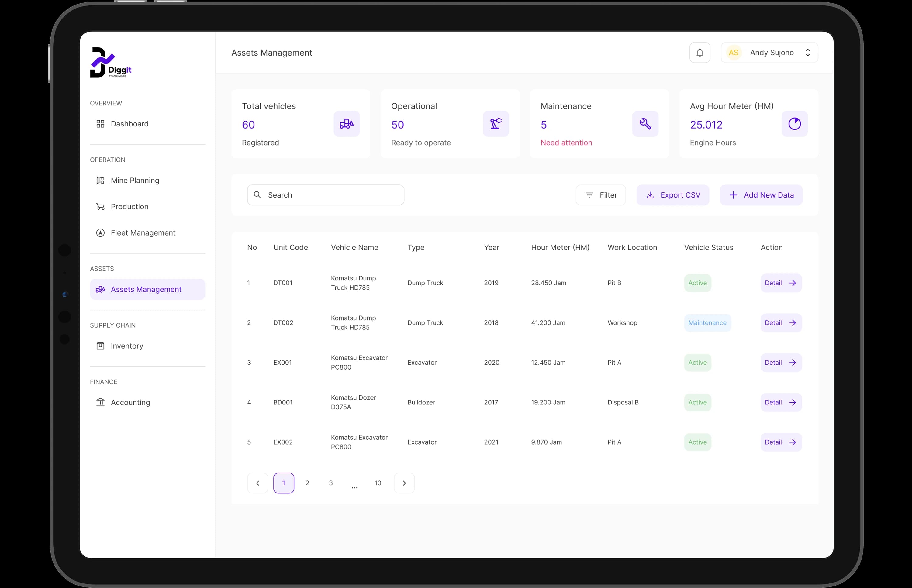
Task: Click the Vehicle Status column header
Action: tap(708, 247)
